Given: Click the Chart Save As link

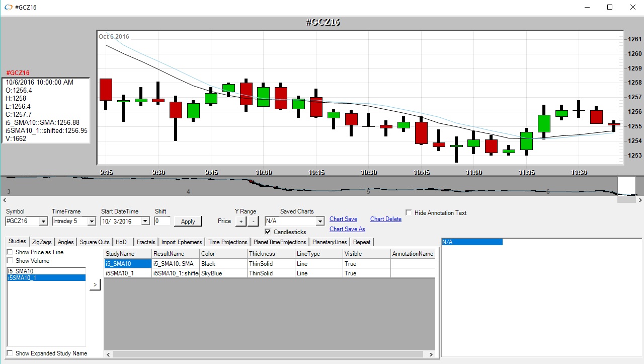Looking at the screenshot, I should point(347,229).
